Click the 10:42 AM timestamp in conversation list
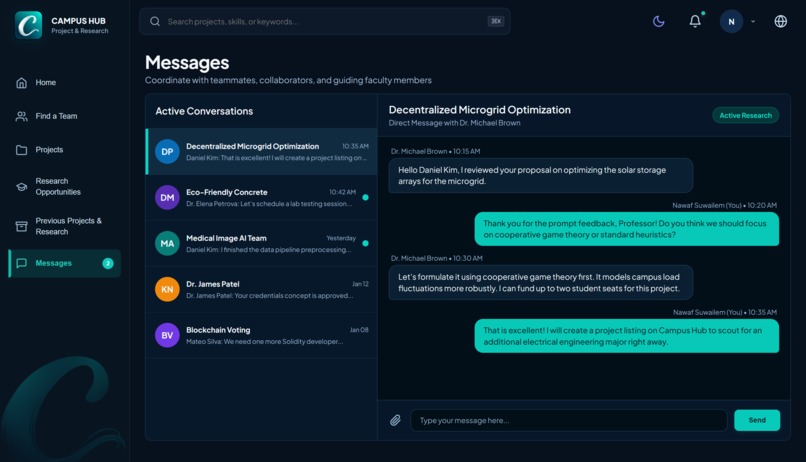Viewport: 806px width, 462px height. 342,192
